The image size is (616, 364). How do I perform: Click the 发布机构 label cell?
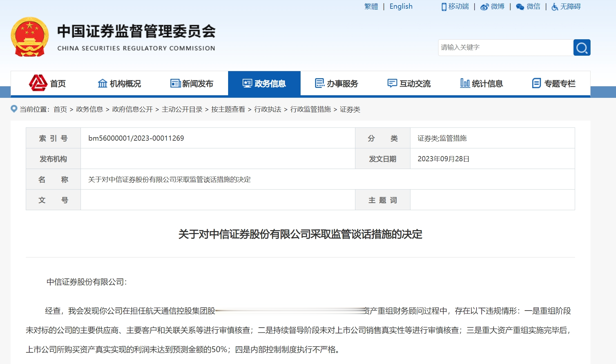coord(53,159)
